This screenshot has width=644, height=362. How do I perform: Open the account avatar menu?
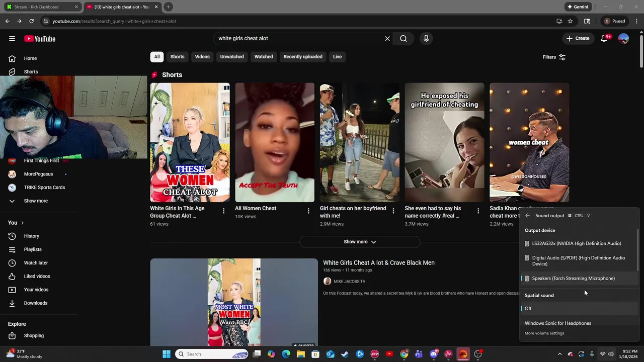pos(623,39)
